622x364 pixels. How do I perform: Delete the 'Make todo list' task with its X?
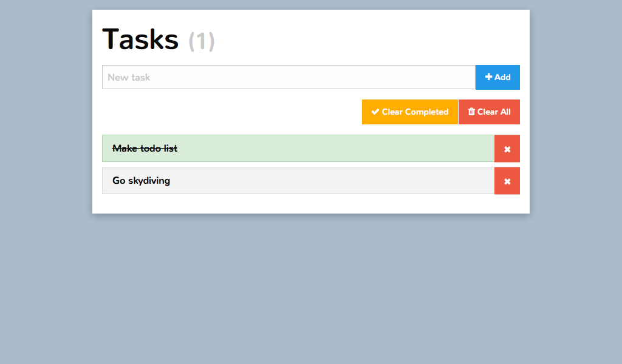pos(507,149)
